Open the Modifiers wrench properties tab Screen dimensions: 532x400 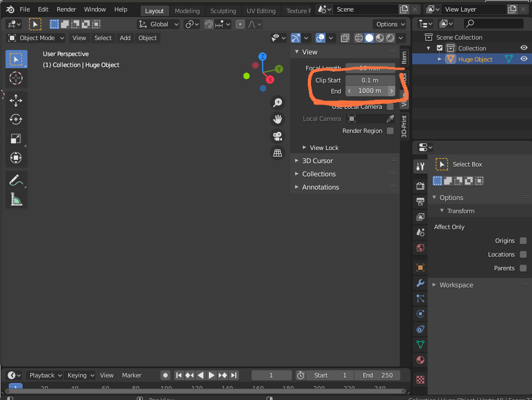(x=420, y=283)
